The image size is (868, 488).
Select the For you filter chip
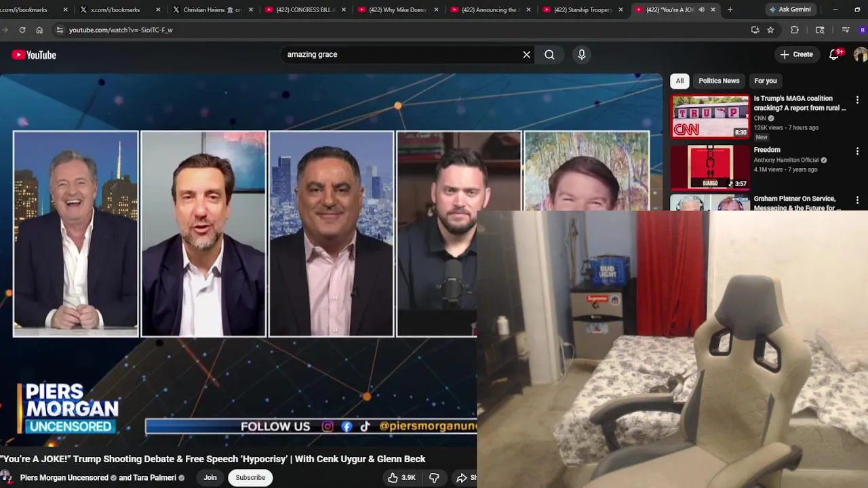766,81
